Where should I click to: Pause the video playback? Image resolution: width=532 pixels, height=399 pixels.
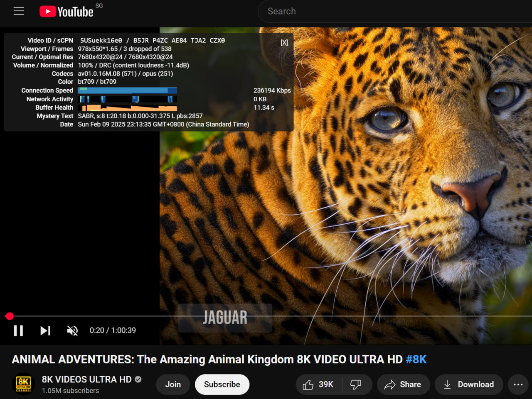[x=18, y=330]
